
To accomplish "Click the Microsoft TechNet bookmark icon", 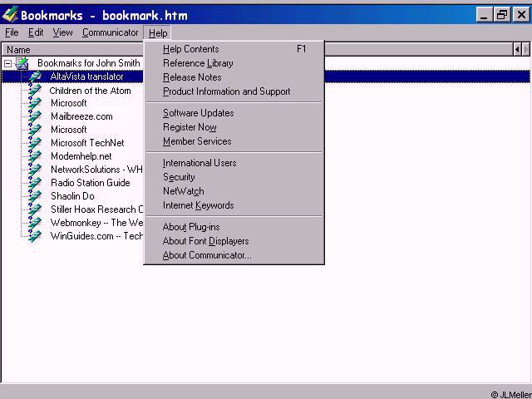I will pyautogui.click(x=35, y=143).
